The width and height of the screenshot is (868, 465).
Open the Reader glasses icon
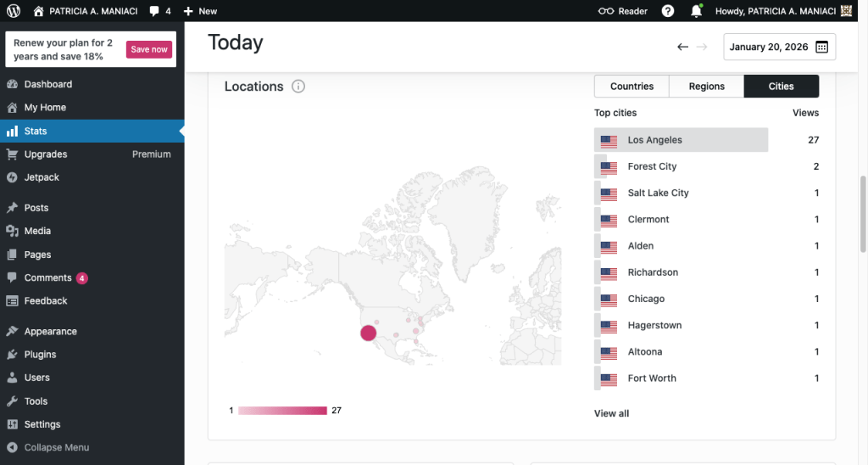pyautogui.click(x=605, y=11)
